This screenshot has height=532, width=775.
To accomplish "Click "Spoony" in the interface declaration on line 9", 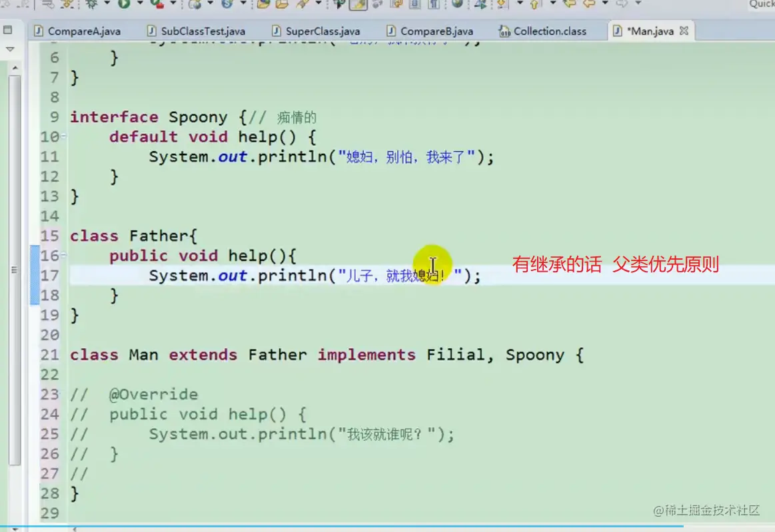I will [198, 118].
